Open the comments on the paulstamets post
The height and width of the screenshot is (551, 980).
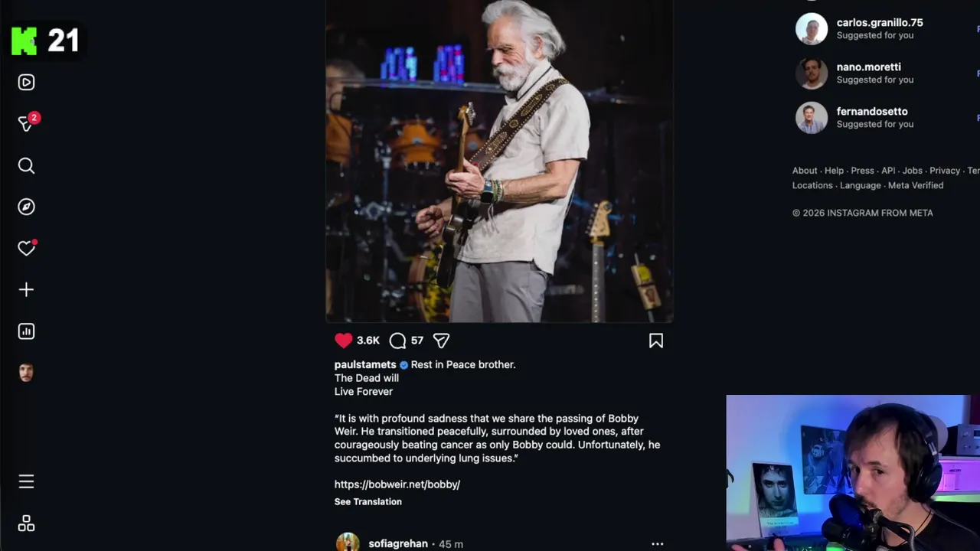point(397,341)
